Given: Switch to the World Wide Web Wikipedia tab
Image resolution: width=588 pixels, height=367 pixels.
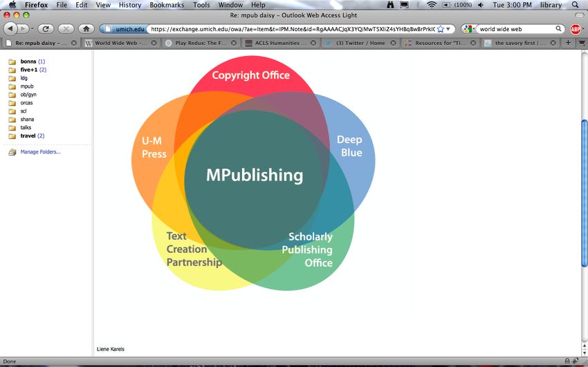Looking at the screenshot, I should coord(121,43).
